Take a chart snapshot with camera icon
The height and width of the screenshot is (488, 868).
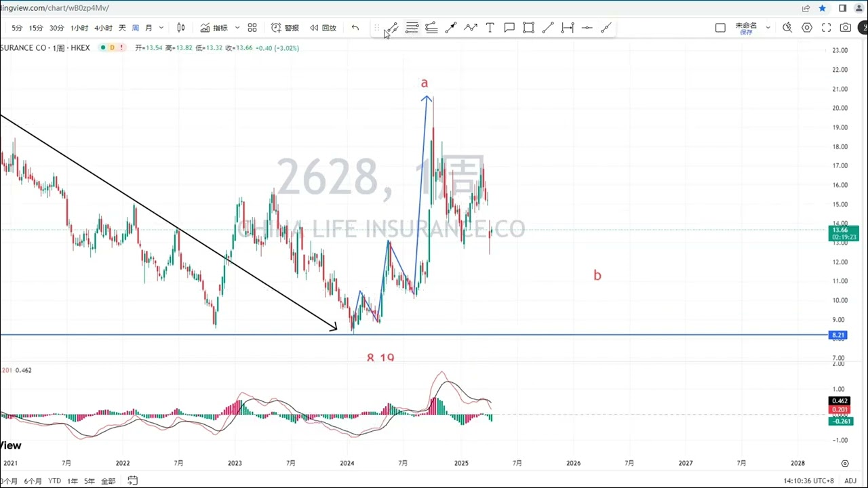(846, 28)
